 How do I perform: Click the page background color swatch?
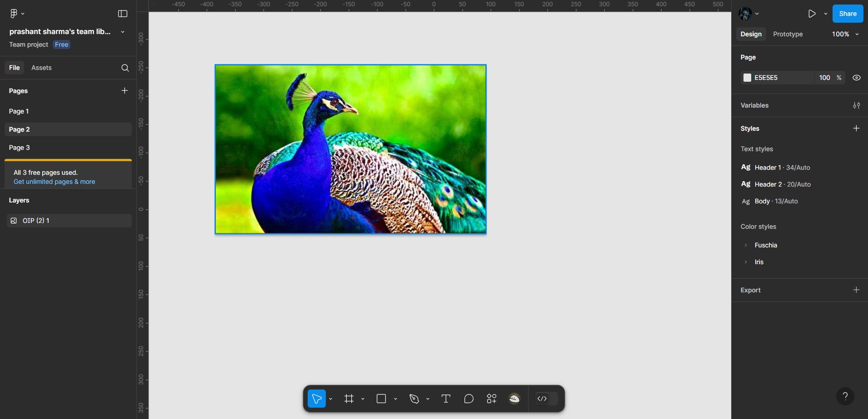click(747, 78)
